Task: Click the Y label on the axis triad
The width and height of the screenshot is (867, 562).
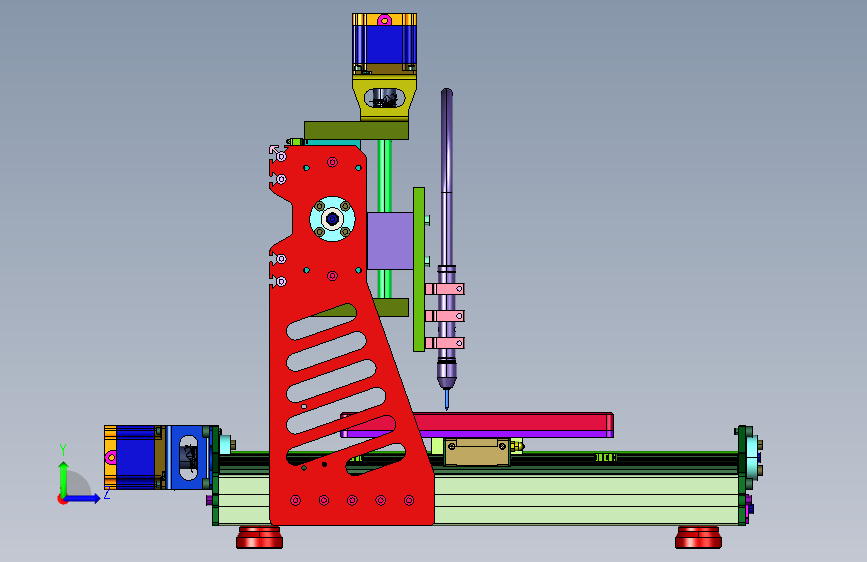Action: click(63, 450)
